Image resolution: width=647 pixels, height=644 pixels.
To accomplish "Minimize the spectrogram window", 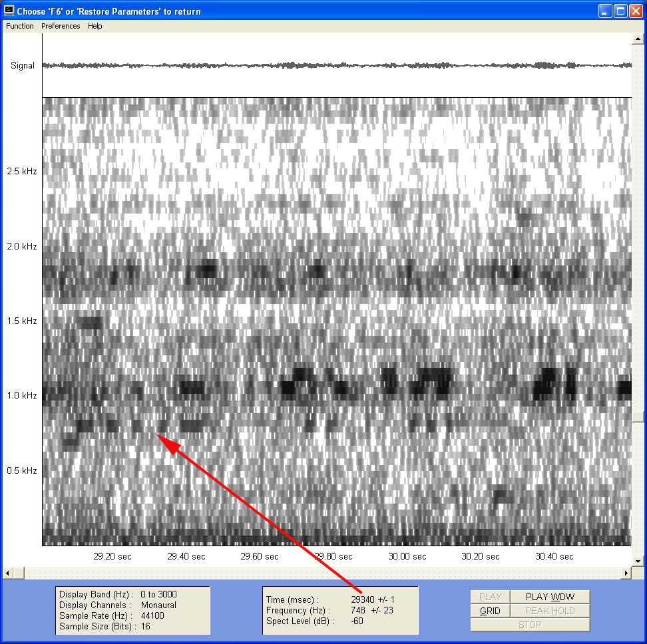I will point(605,11).
